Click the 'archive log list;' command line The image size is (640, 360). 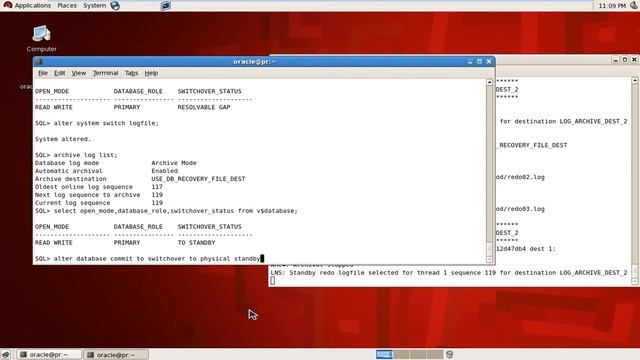pos(76,155)
